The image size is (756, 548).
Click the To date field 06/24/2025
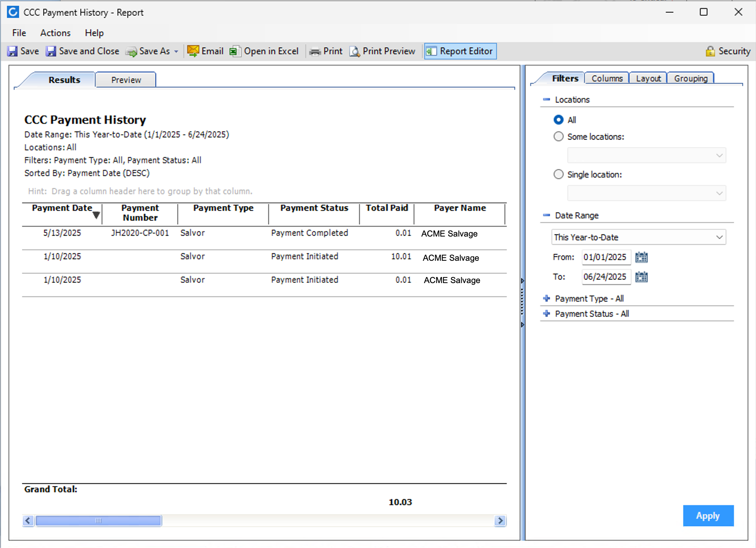pos(606,277)
